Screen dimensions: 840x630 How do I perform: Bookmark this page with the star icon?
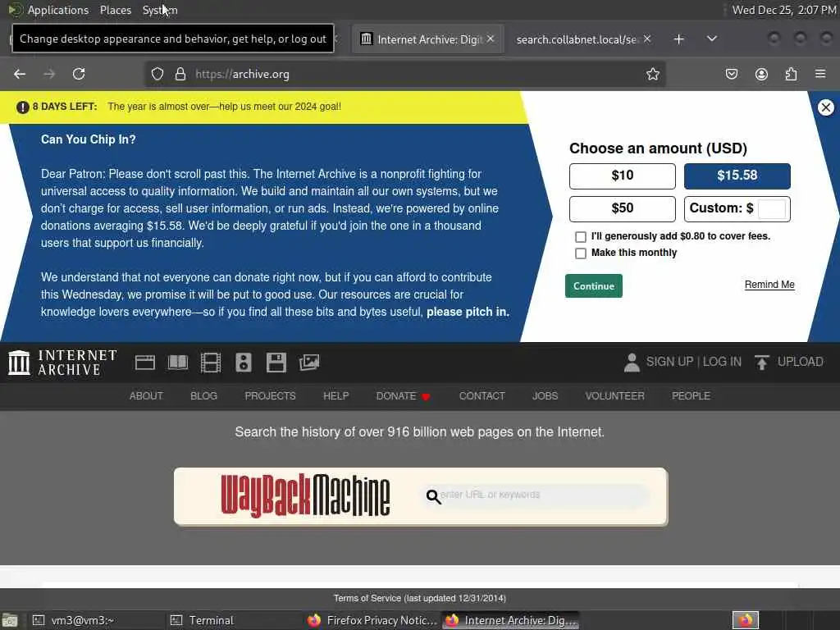pyautogui.click(x=652, y=74)
